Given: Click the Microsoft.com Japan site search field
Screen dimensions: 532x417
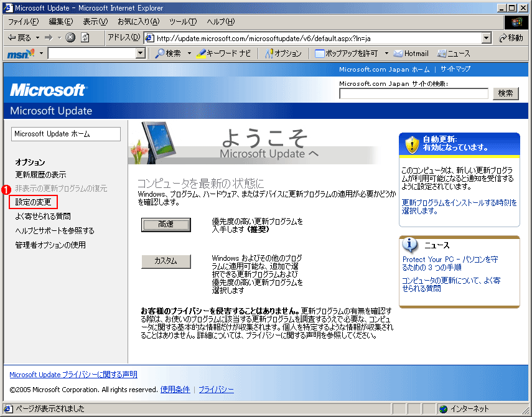Looking at the screenshot, I should [414, 93].
